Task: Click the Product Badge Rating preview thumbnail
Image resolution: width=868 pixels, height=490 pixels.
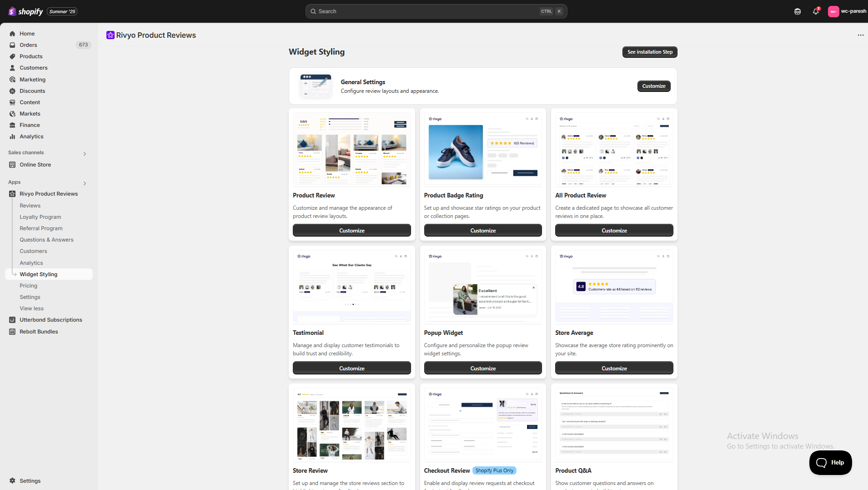Action: (x=483, y=149)
